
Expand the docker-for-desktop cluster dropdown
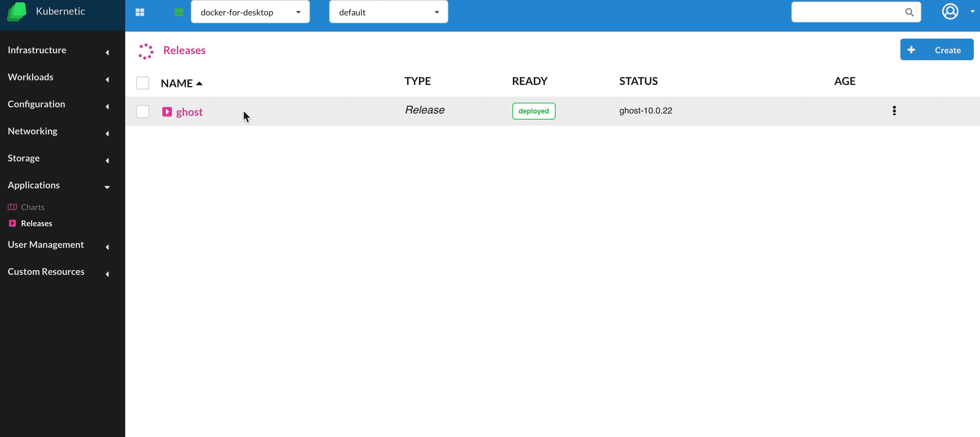299,12
